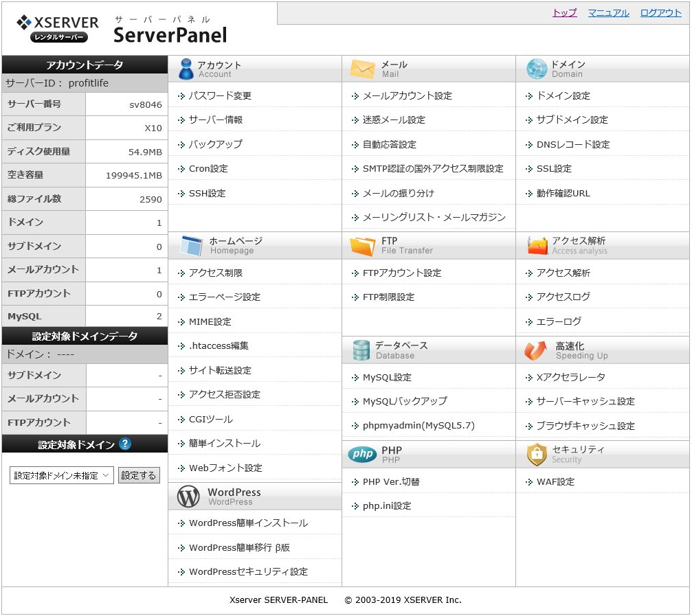
Task: Open 迷惑メール設定
Action: pyautogui.click(x=394, y=120)
